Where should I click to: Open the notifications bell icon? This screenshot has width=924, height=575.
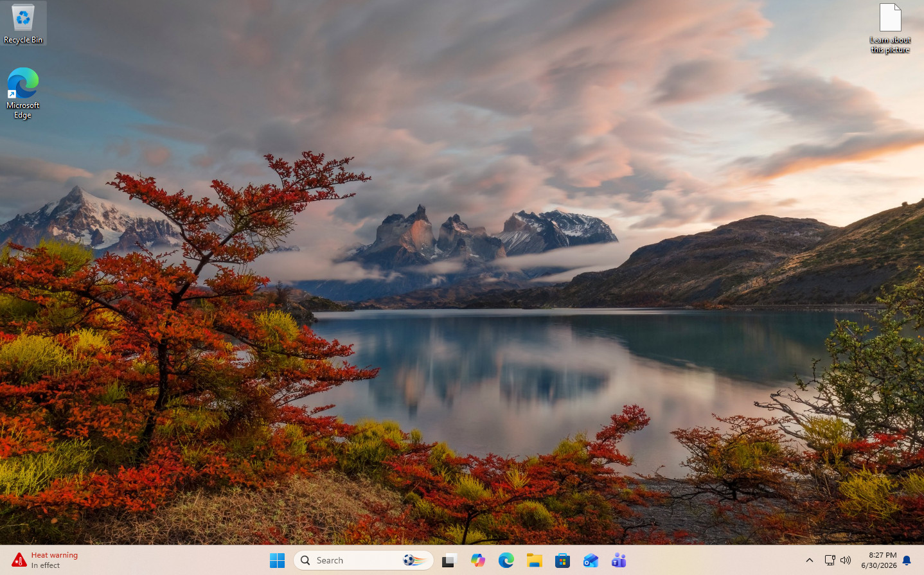[x=907, y=560]
